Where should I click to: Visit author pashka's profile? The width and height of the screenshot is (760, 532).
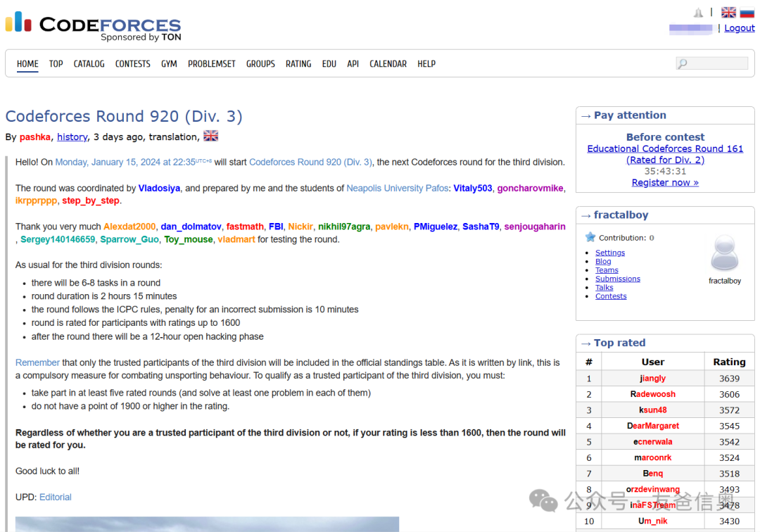[x=35, y=137]
